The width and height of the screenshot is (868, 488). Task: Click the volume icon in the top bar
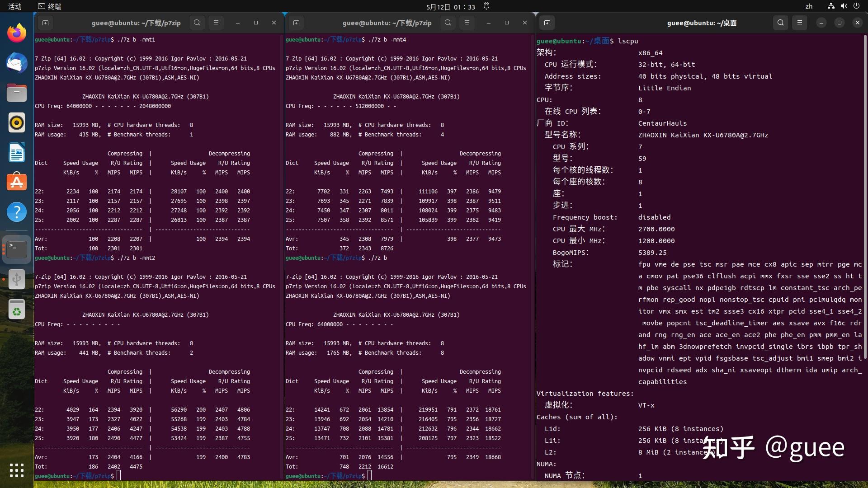click(844, 6)
